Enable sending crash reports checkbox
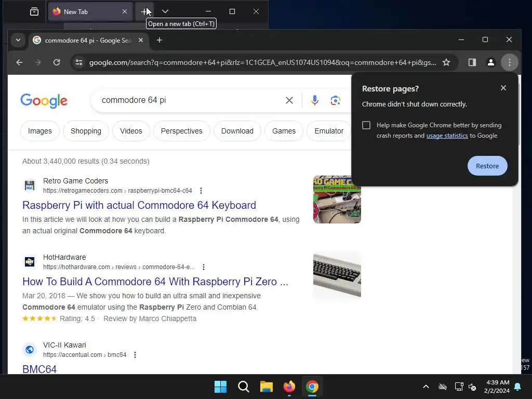The height and width of the screenshot is (399, 532). coord(366,125)
